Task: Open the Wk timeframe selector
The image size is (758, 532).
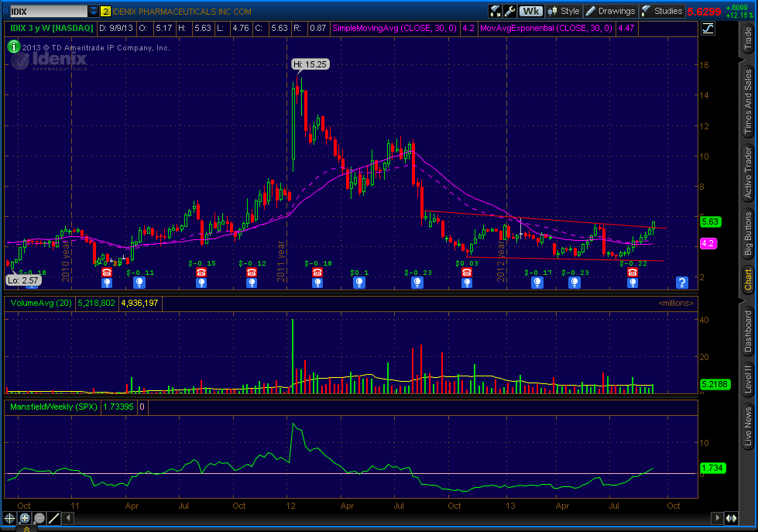Action: pos(531,11)
